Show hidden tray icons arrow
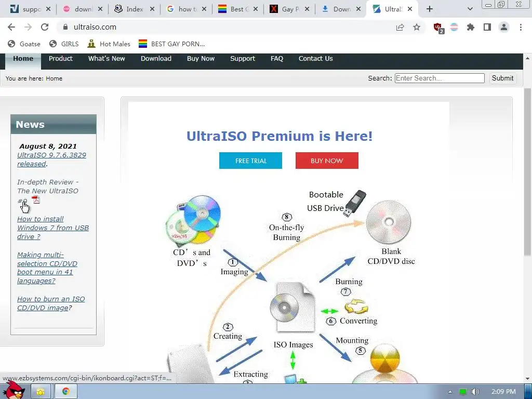Image resolution: width=532 pixels, height=399 pixels. click(x=450, y=392)
